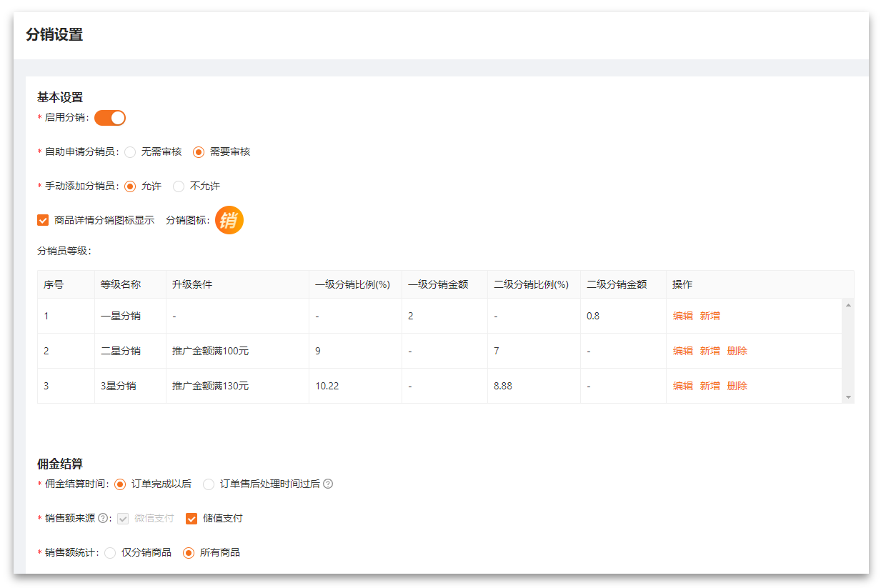Click 一级分销金额 column header

coord(444,284)
